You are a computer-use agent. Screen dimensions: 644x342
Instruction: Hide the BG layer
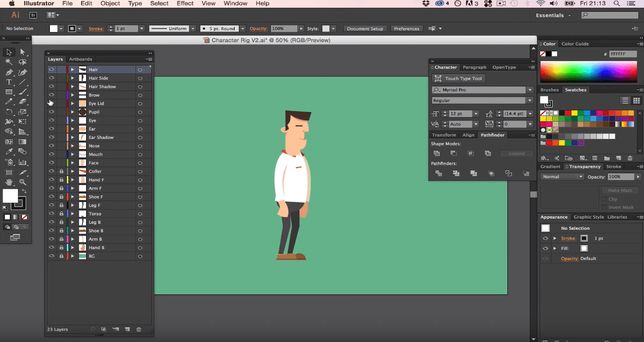pos(52,256)
